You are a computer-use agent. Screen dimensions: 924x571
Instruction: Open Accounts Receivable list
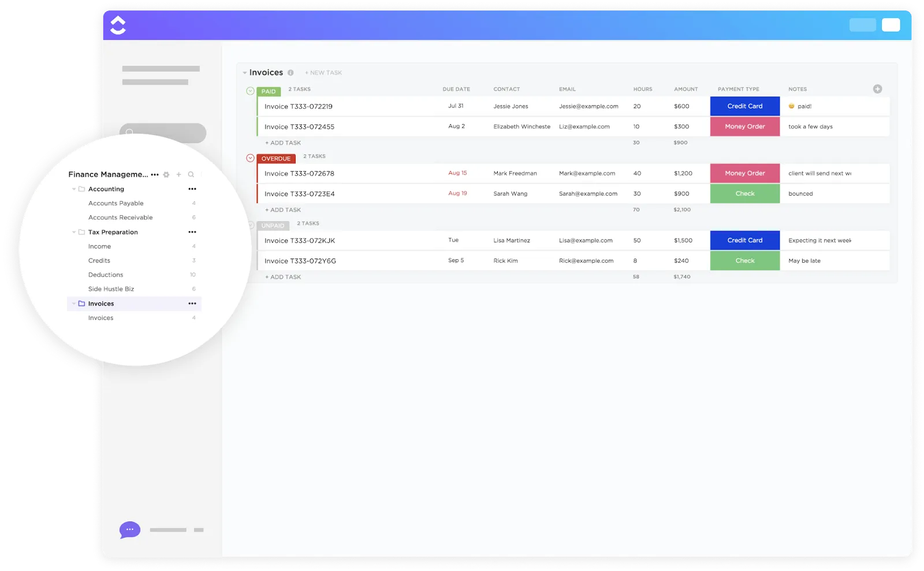click(120, 218)
